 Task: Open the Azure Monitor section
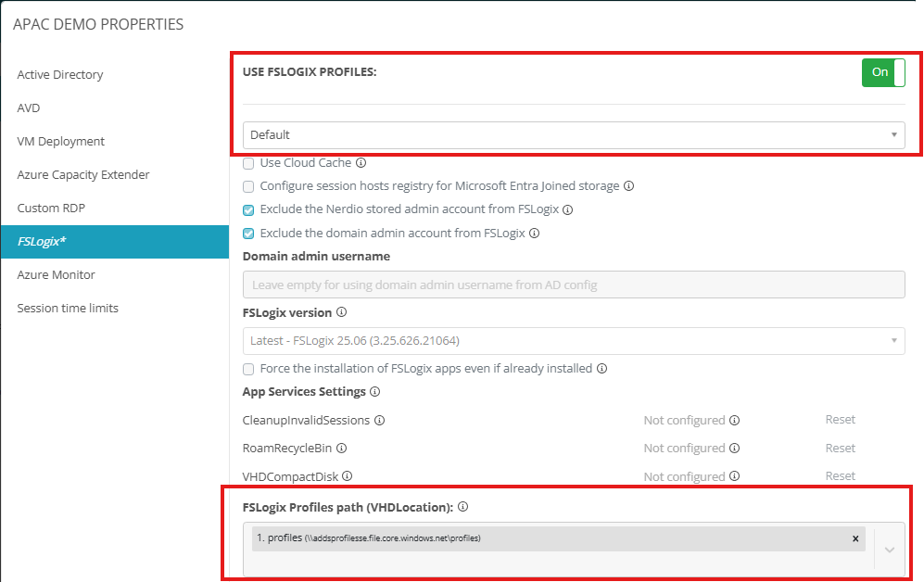point(57,275)
